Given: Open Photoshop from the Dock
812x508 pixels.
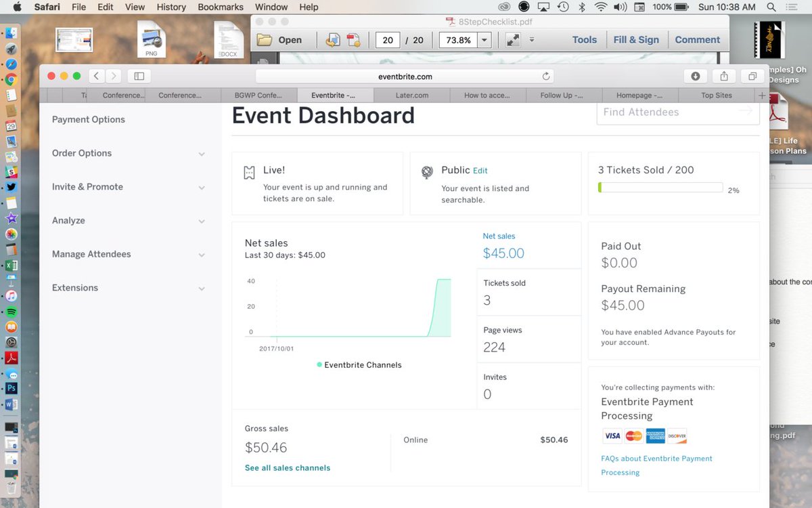Looking at the screenshot, I should pyautogui.click(x=11, y=389).
